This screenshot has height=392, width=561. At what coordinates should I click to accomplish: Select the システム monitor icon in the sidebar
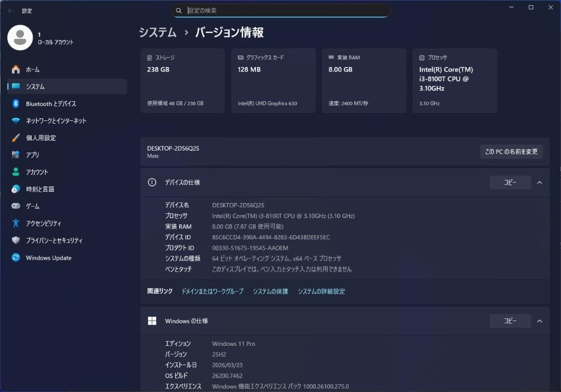pos(16,86)
